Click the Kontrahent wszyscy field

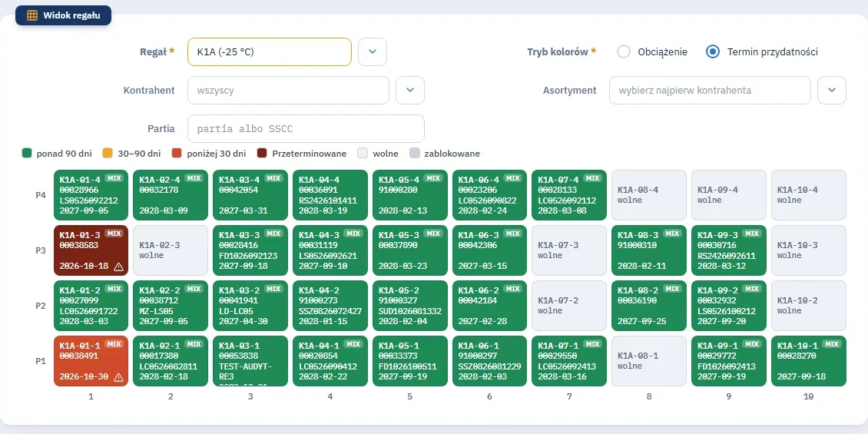tap(288, 90)
